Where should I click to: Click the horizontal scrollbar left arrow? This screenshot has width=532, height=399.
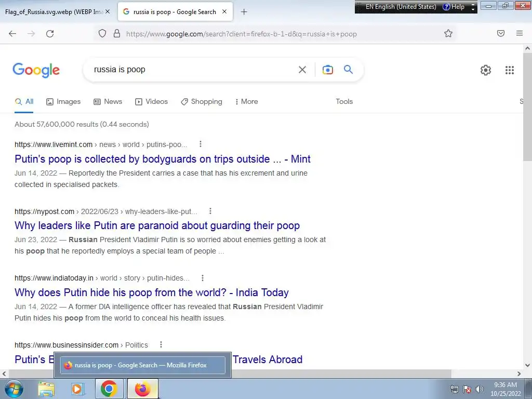(4, 374)
